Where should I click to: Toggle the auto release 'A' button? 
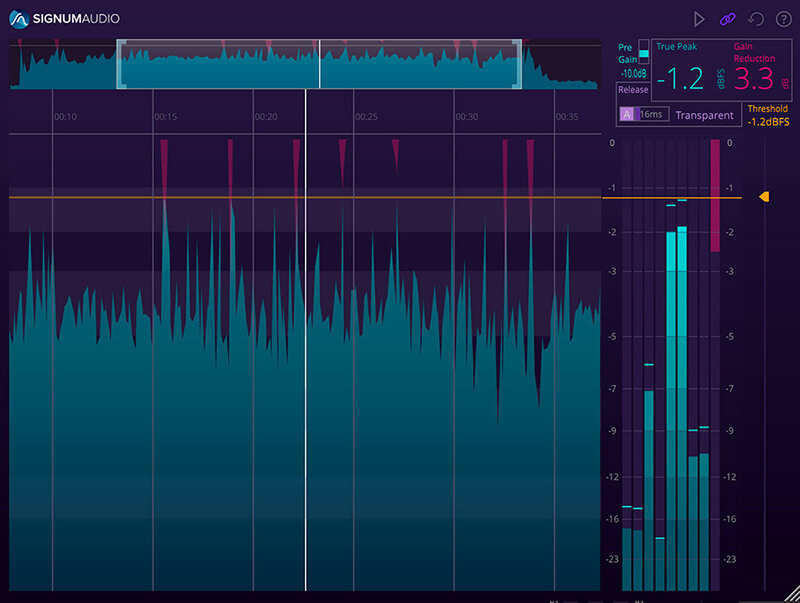pyautogui.click(x=627, y=115)
